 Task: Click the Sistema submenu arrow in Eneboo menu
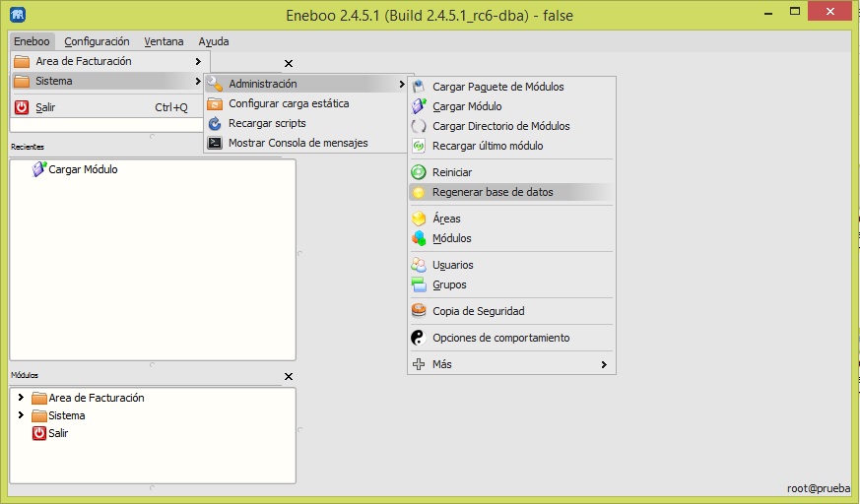pyautogui.click(x=198, y=81)
